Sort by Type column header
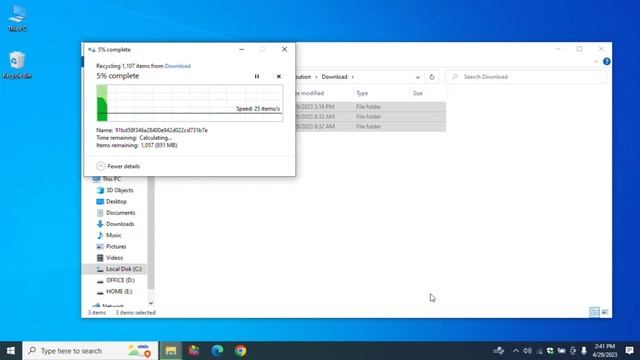Viewport: 640px width, 360px height. [x=362, y=93]
